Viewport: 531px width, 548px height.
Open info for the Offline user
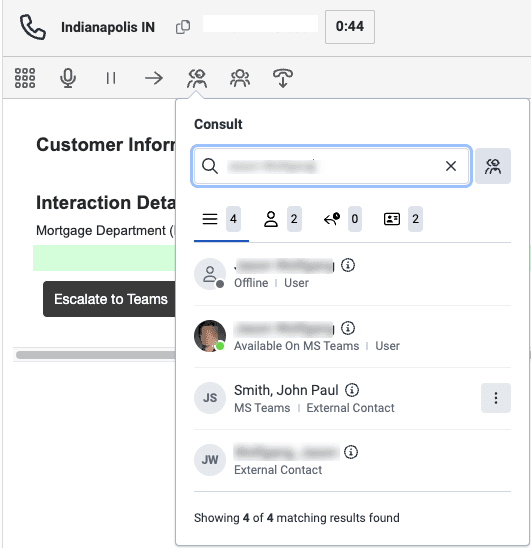click(x=348, y=265)
